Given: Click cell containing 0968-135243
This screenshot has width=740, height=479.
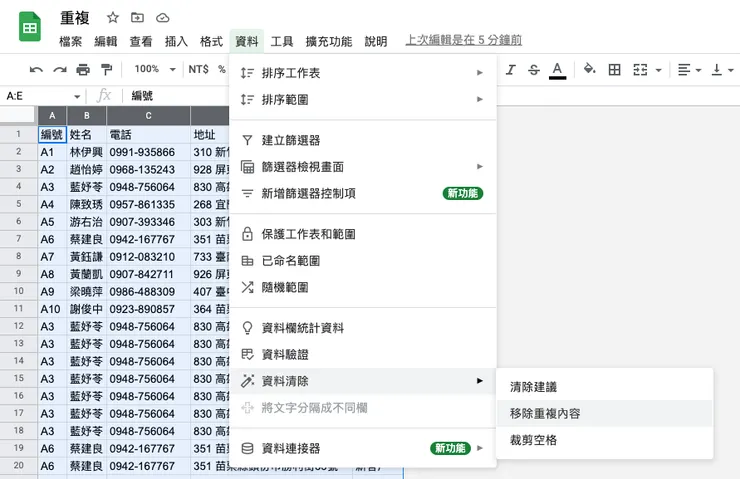Looking at the screenshot, I should pos(149,169).
